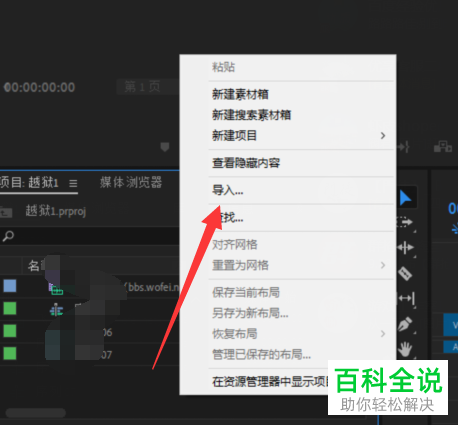Image resolution: width=458 pixels, height=425 pixels.
Task: Click the blue A track target button
Action: pos(451,347)
